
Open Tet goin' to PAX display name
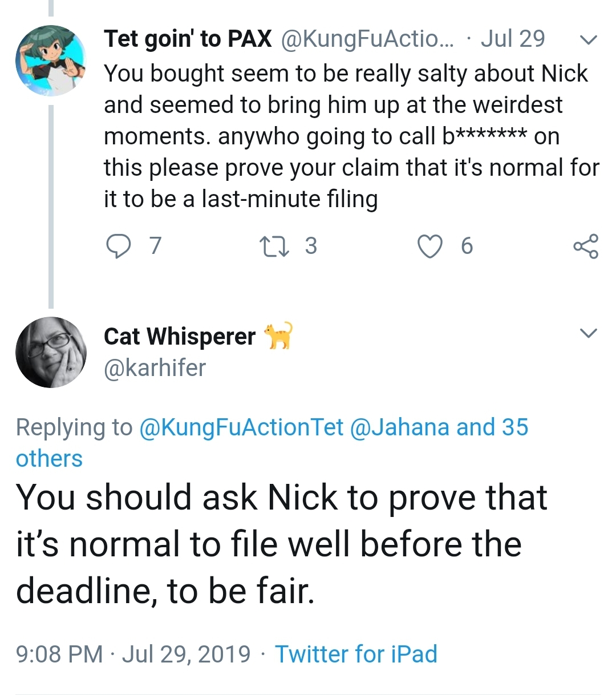tap(188, 39)
